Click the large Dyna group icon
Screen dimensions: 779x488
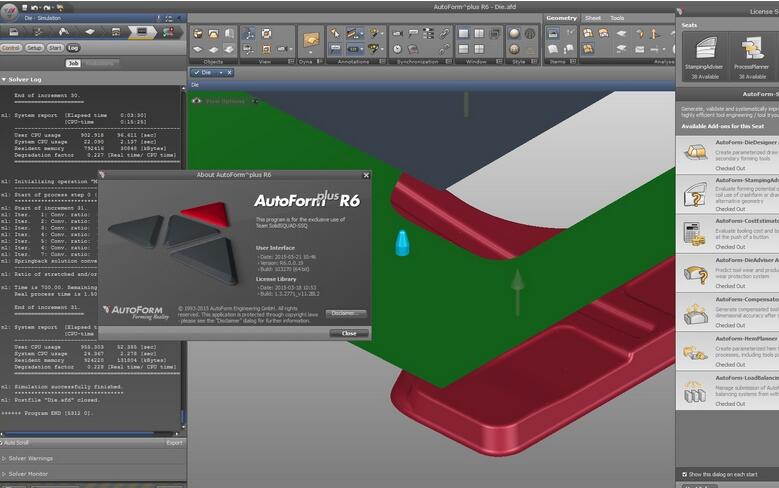(x=311, y=40)
